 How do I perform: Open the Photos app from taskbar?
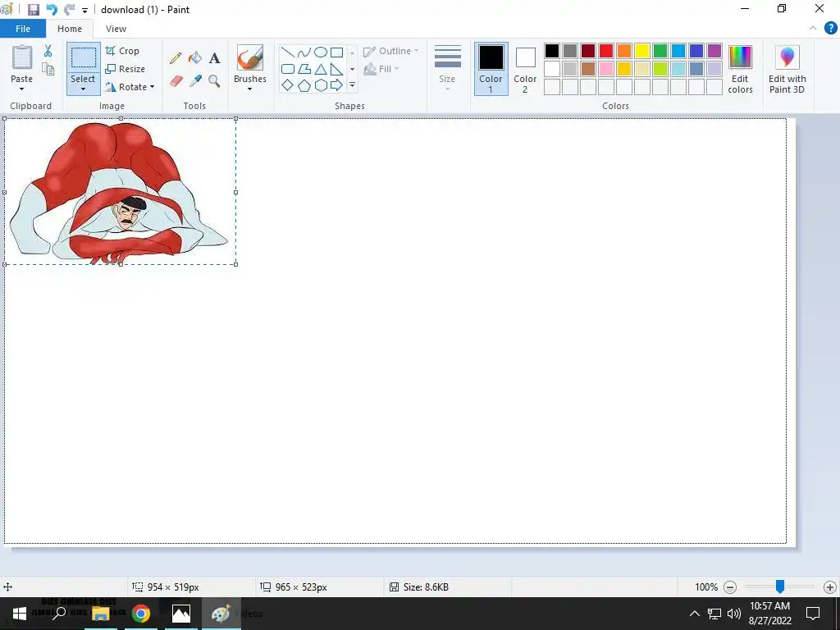click(x=181, y=614)
